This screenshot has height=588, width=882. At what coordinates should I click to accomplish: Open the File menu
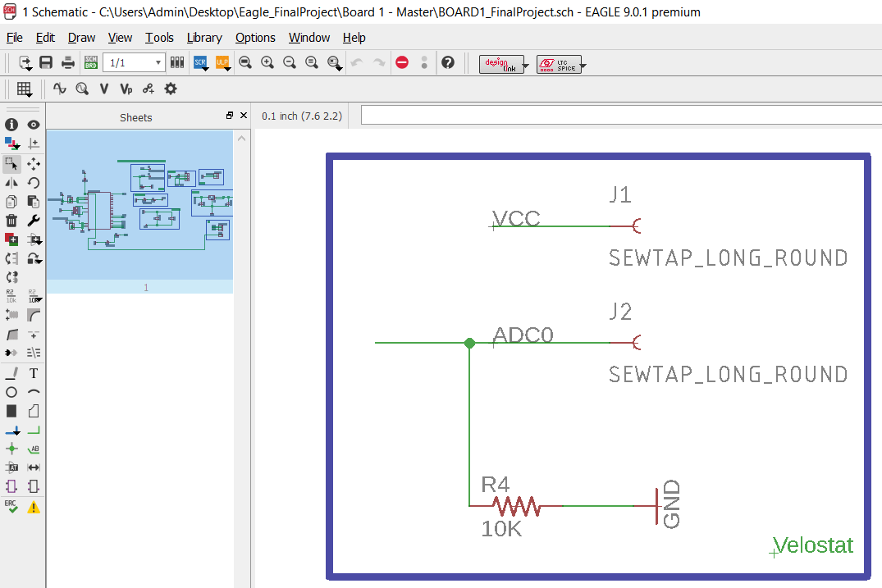pyautogui.click(x=15, y=38)
